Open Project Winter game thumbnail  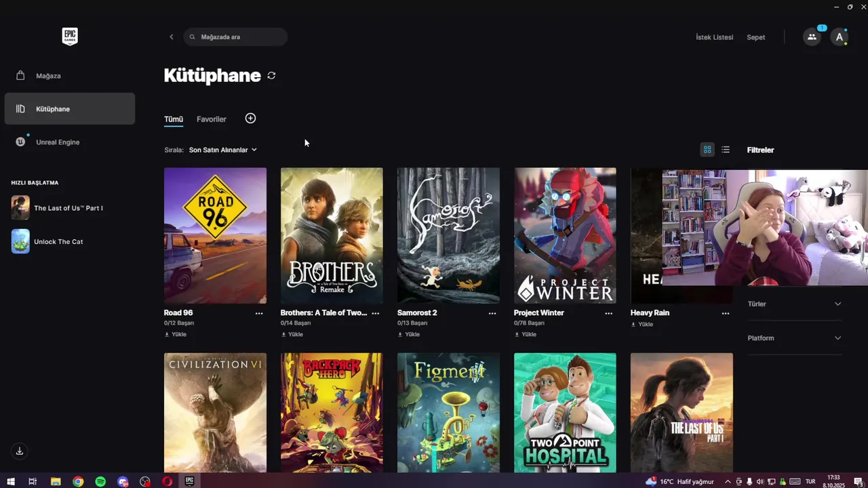point(565,236)
